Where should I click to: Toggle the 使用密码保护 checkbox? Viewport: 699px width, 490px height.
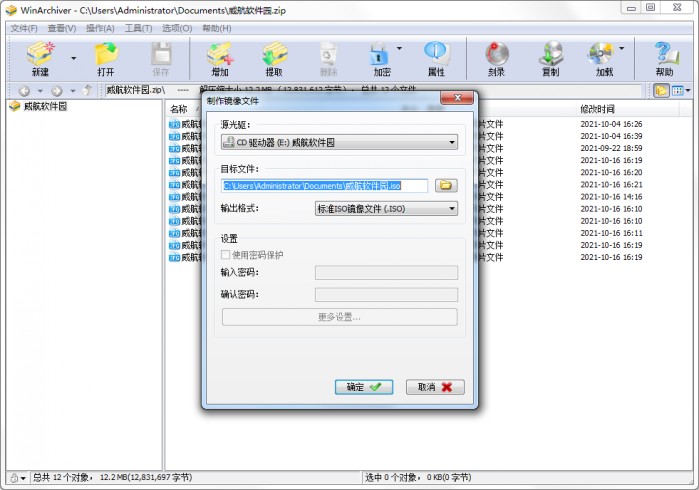coord(226,255)
